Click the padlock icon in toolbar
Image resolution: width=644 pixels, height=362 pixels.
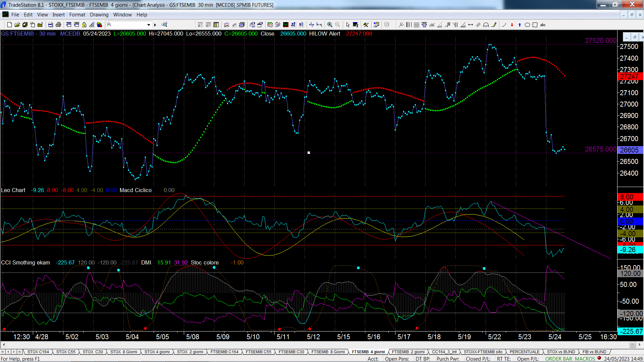[84, 25]
